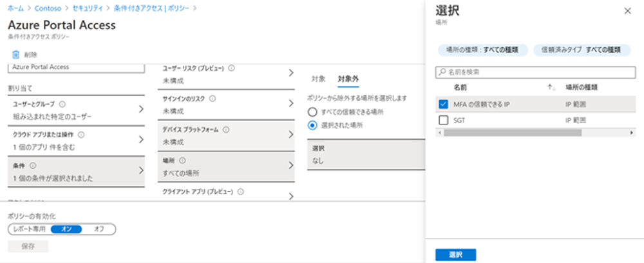This screenshot has height=263, width=644.
Task: Click the 選択 なし selection box
Action: (x=366, y=155)
